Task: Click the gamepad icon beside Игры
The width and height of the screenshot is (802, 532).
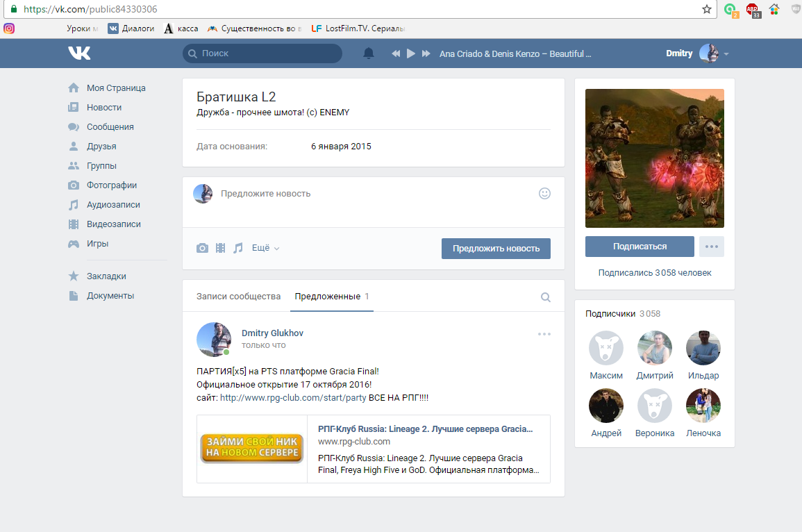Action: pos(74,244)
